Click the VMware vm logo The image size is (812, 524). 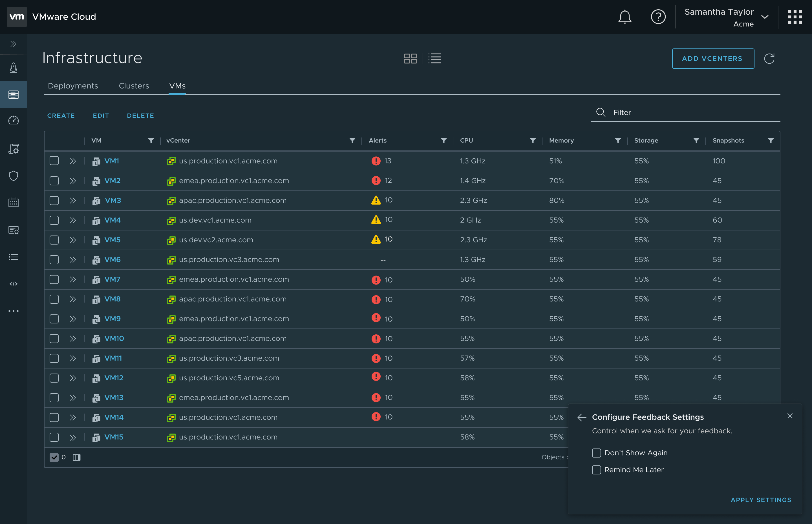pyautogui.click(x=17, y=17)
